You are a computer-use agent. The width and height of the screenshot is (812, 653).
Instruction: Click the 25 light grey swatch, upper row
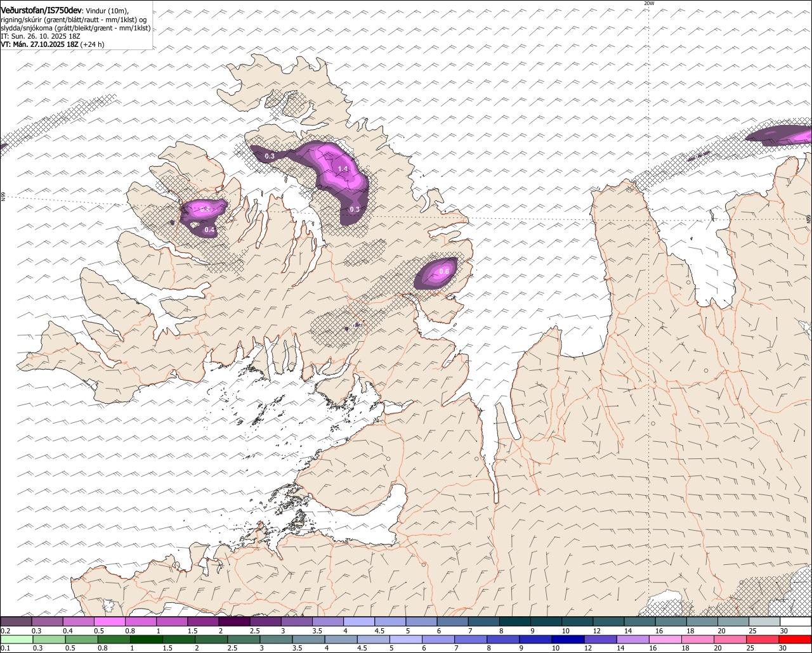(764, 621)
